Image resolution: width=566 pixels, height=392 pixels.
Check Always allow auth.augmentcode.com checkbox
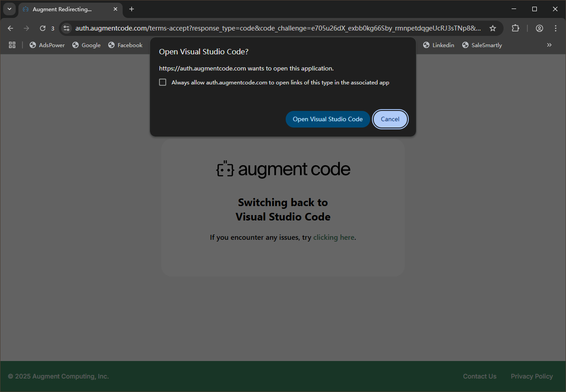click(163, 82)
